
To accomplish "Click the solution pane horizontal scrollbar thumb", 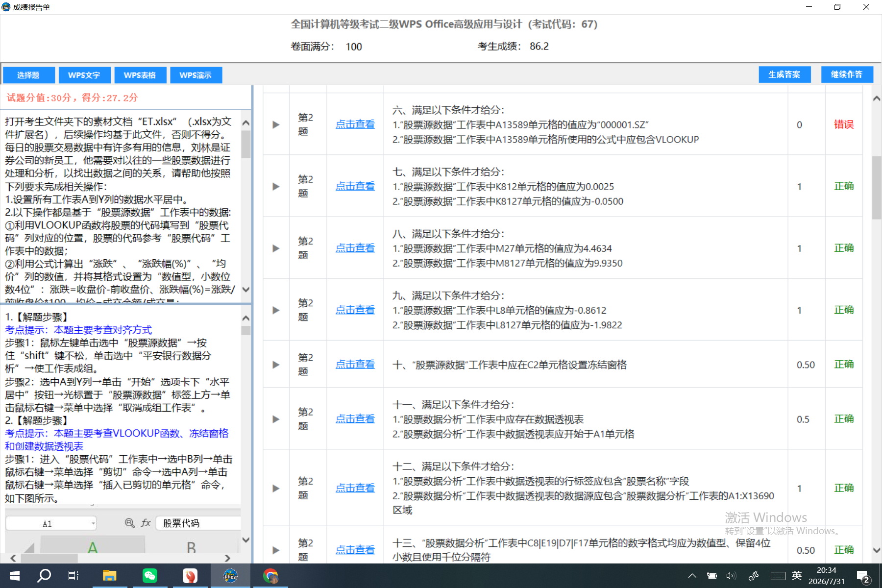I will pyautogui.click(x=49, y=558).
